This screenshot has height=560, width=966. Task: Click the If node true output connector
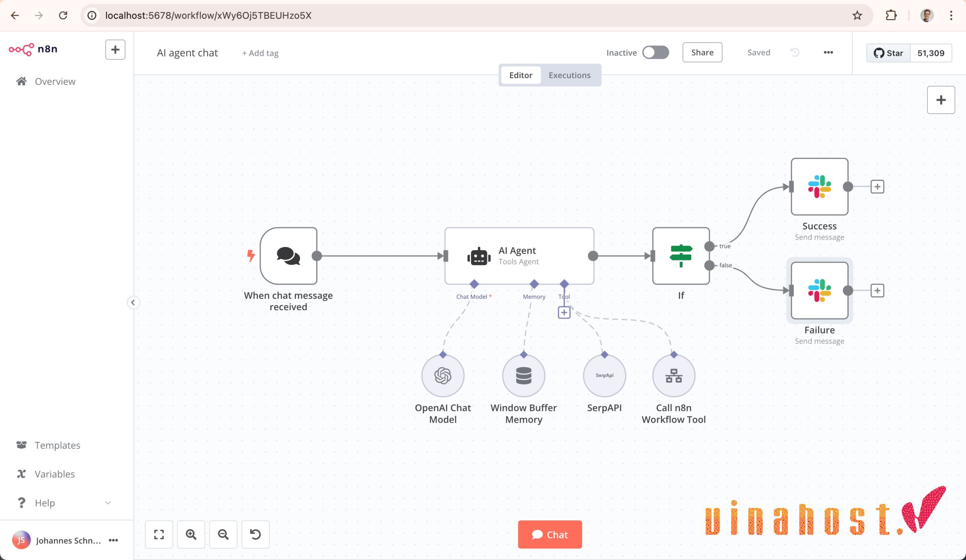coord(709,246)
